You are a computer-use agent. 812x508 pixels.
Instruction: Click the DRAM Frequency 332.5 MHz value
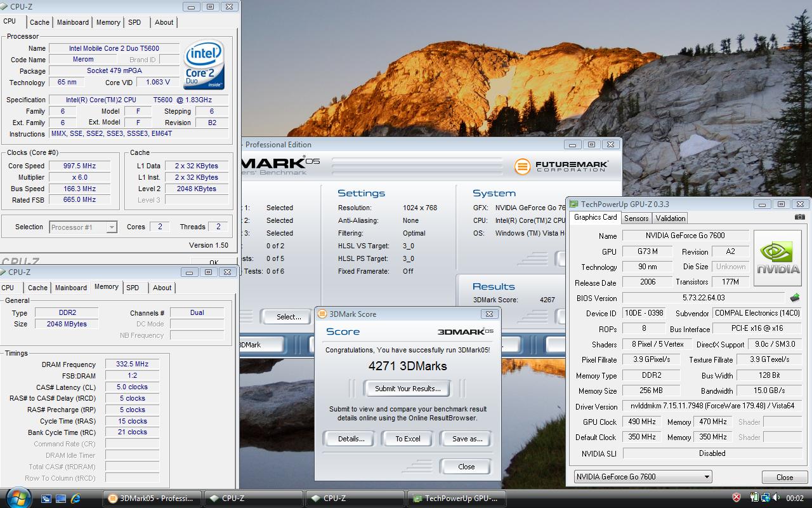pos(132,364)
